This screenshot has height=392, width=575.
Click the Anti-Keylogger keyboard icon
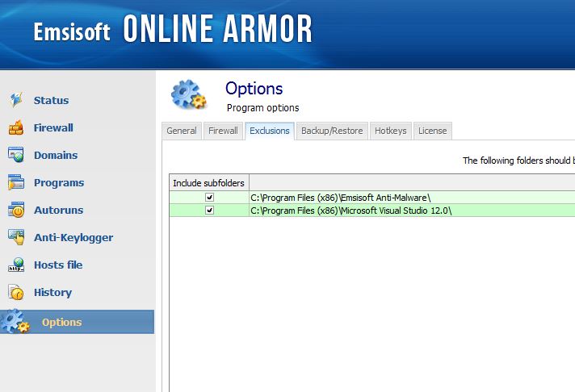[x=16, y=237]
